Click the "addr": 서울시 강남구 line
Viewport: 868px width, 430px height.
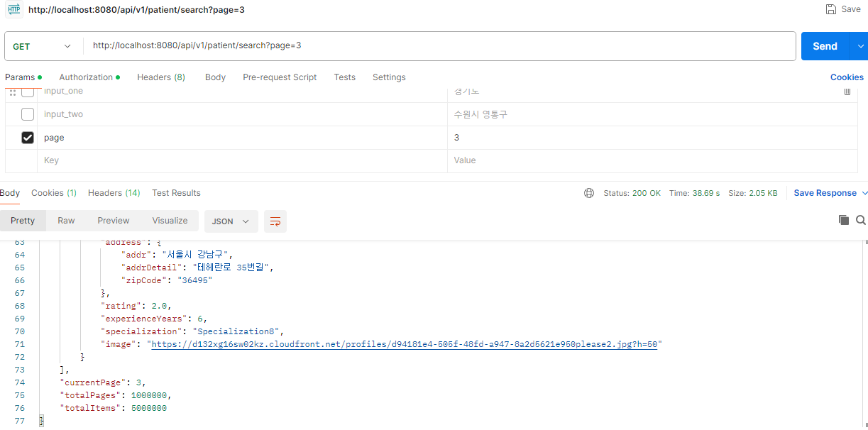click(177, 255)
